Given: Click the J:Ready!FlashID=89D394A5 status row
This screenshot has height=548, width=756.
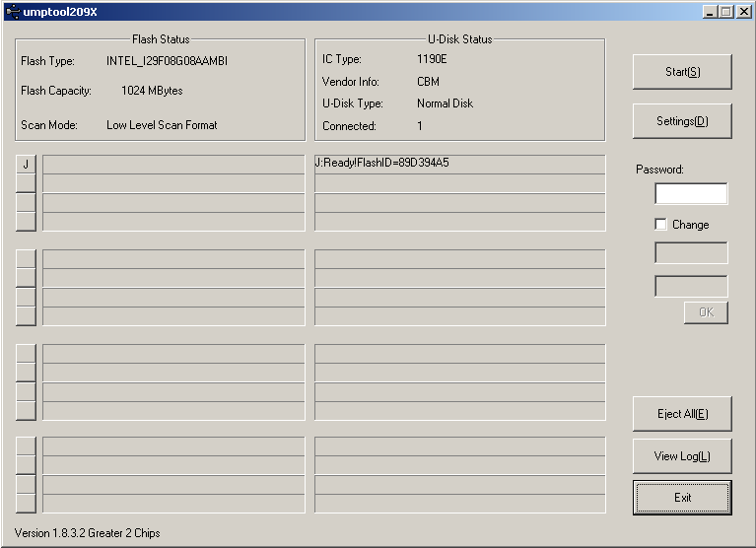Looking at the screenshot, I should (x=460, y=164).
